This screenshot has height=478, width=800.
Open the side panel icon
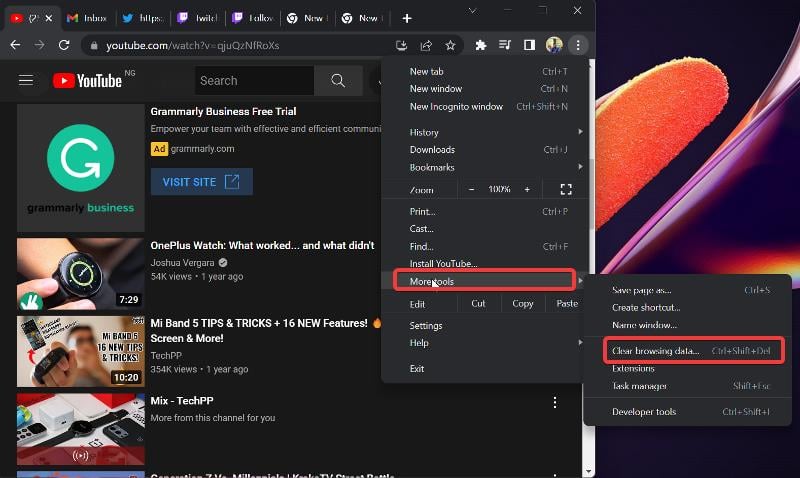529,45
